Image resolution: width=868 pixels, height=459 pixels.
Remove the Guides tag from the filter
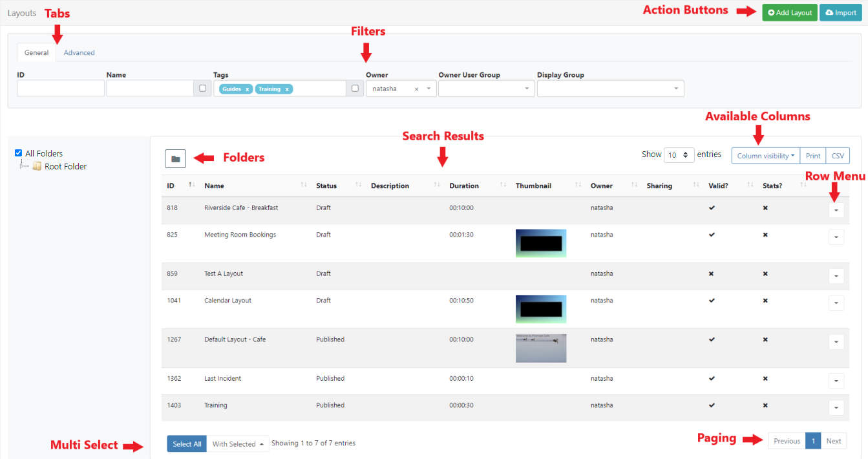pos(247,89)
